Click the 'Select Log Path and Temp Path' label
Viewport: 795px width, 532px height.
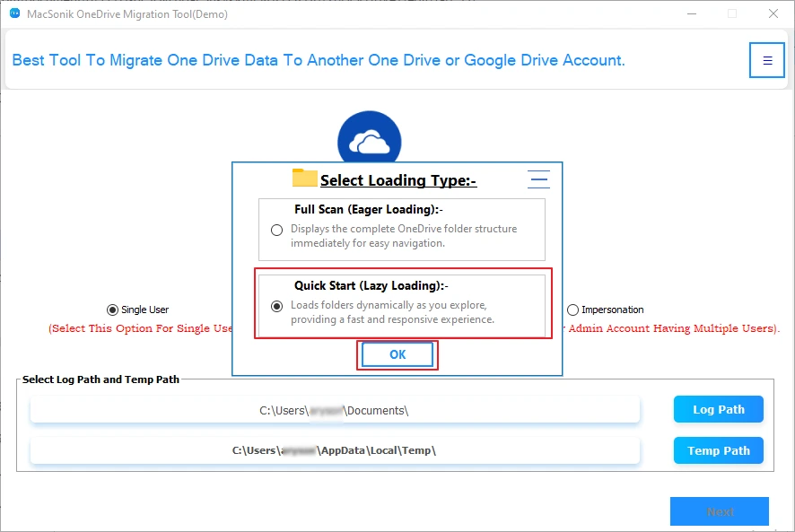pos(100,379)
